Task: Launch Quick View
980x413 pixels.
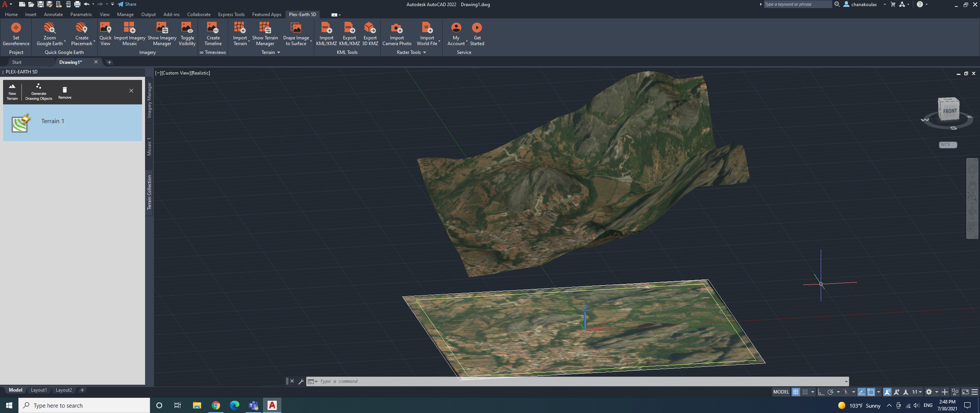Action: pos(105,34)
